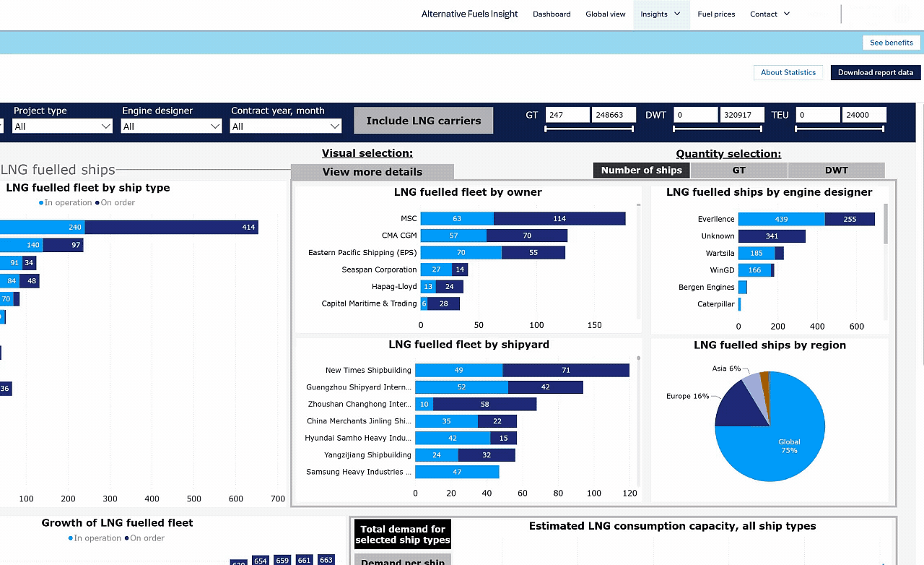This screenshot has height=565, width=924.
Task: Click ship type bar 414 on order
Action: tap(172, 227)
